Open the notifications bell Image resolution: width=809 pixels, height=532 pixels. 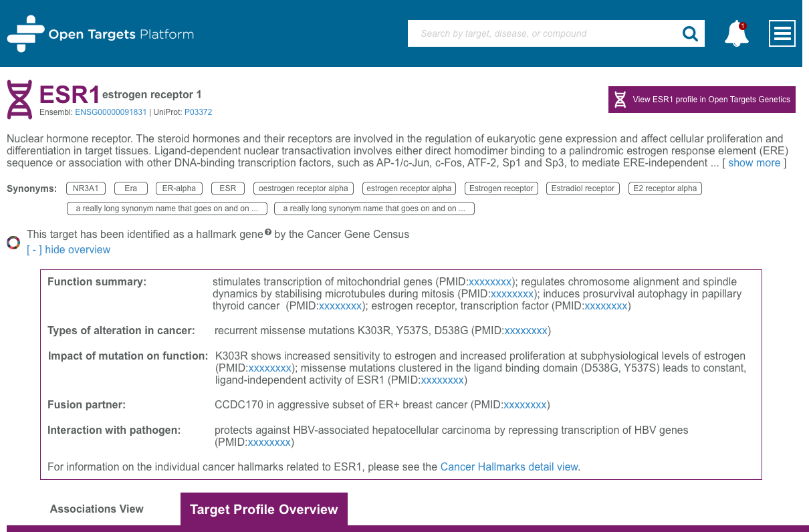coord(735,33)
